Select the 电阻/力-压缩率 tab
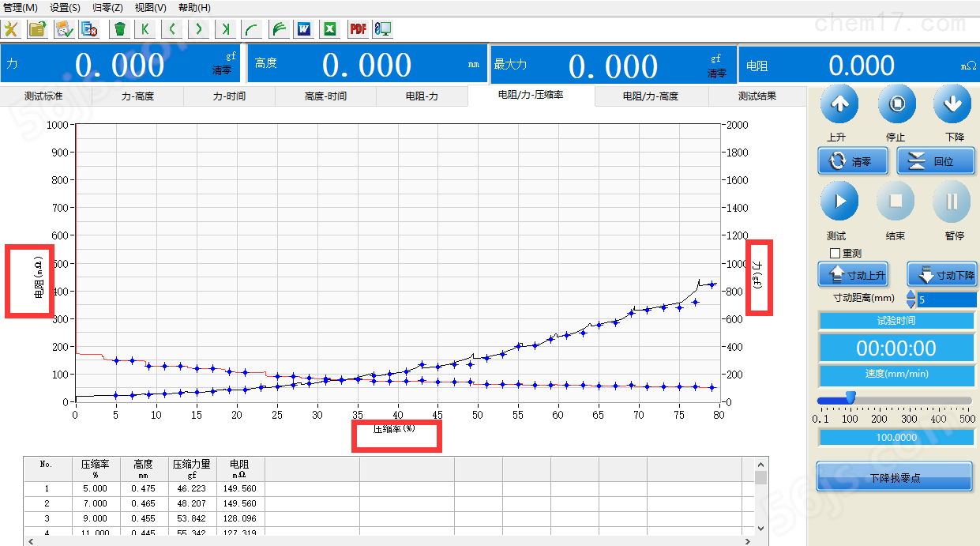Screen dimensions: 980x546 point(531,96)
